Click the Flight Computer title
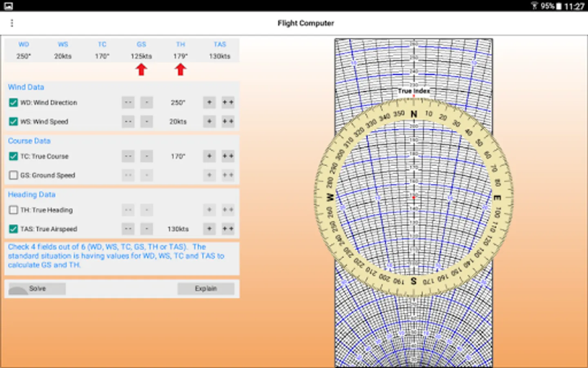 [x=306, y=23]
